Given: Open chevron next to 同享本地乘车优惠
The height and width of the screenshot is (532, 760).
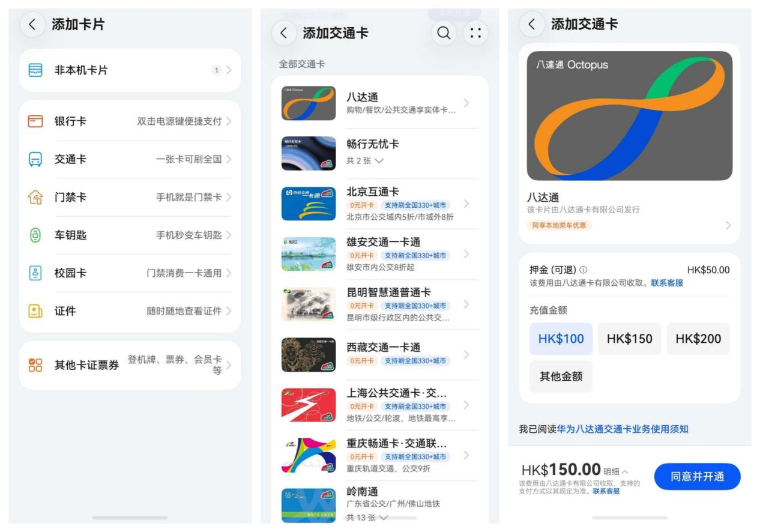Looking at the screenshot, I should (728, 226).
